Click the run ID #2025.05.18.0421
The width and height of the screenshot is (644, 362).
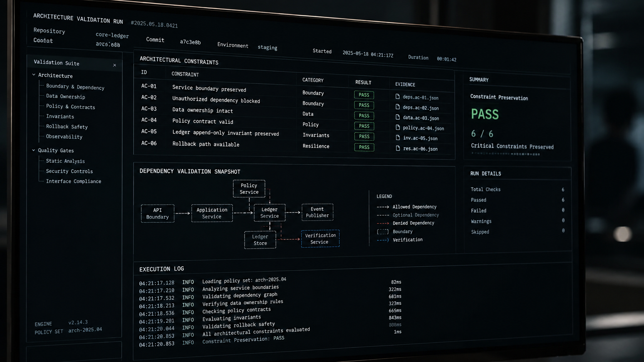click(x=154, y=24)
